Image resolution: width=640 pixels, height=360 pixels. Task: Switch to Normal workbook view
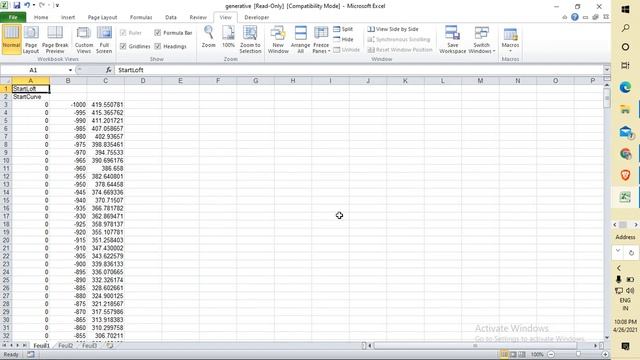tap(11, 39)
